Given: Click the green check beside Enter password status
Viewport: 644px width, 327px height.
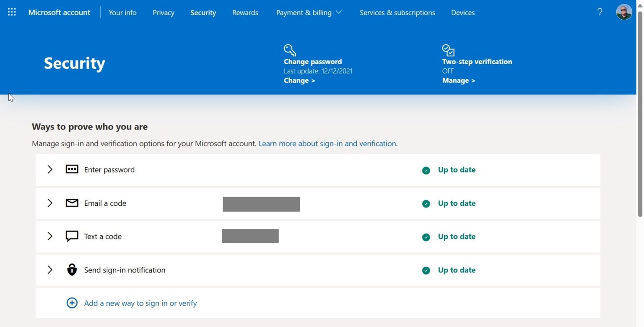Looking at the screenshot, I should click(x=426, y=170).
